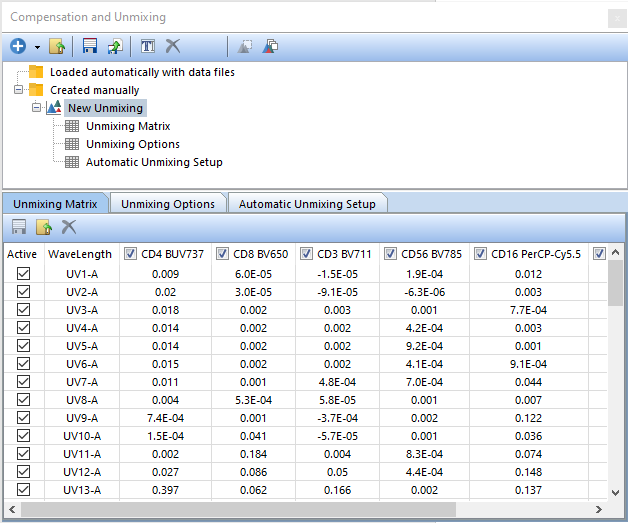Uncheck the Active box for UV4-A

24,328
